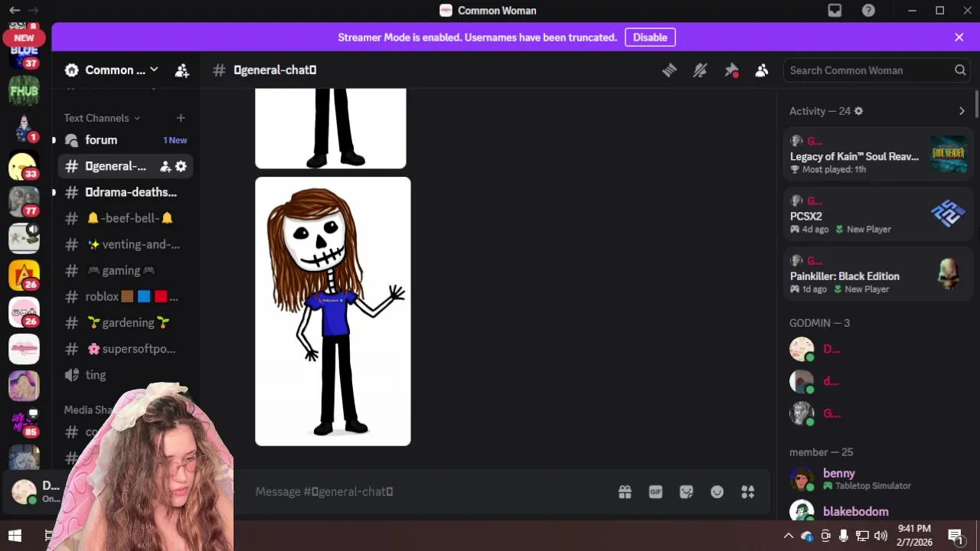980x551 pixels.
Task: Dismiss the Streamer Mode banner
Action: pyautogui.click(x=959, y=37)
